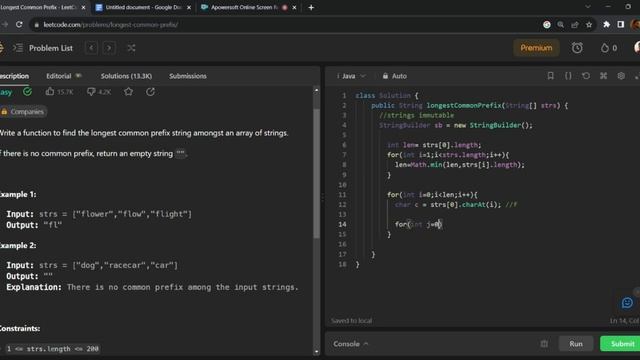This screenshot has height=360, width=640.
Task: Format code with the braces icon
Action: pos(568,76)
